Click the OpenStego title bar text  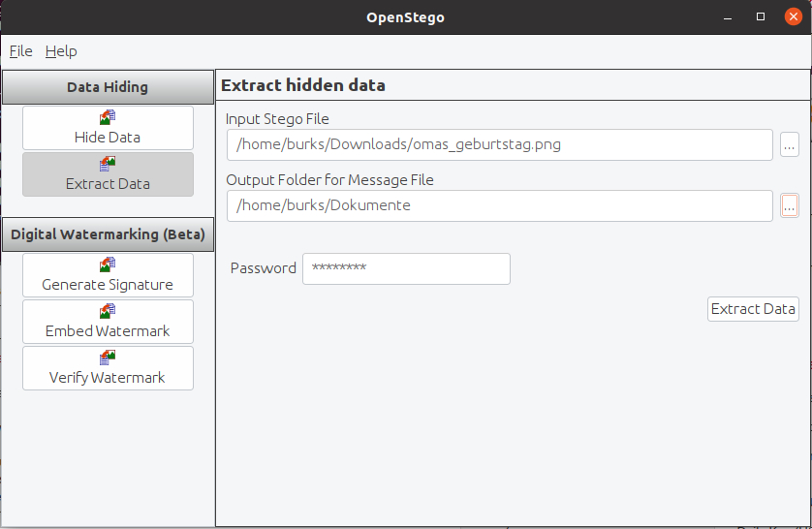(405, 17)
